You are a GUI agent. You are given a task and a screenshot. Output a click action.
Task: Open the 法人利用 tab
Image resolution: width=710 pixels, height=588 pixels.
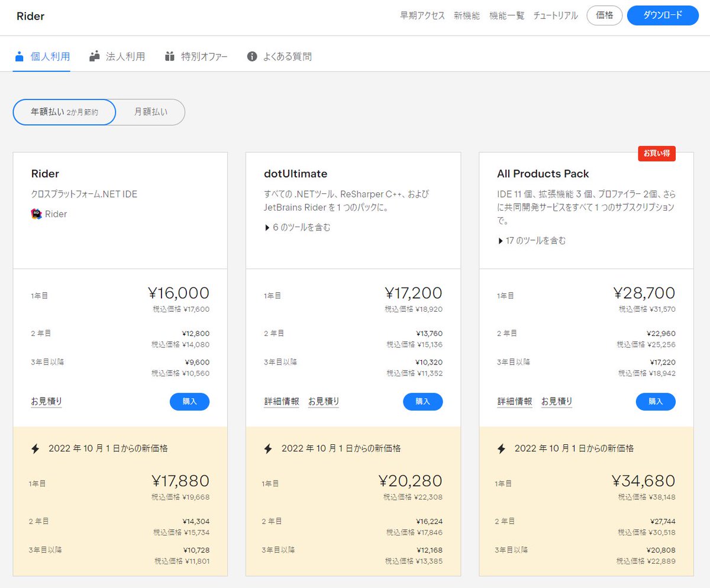[117, 57]
